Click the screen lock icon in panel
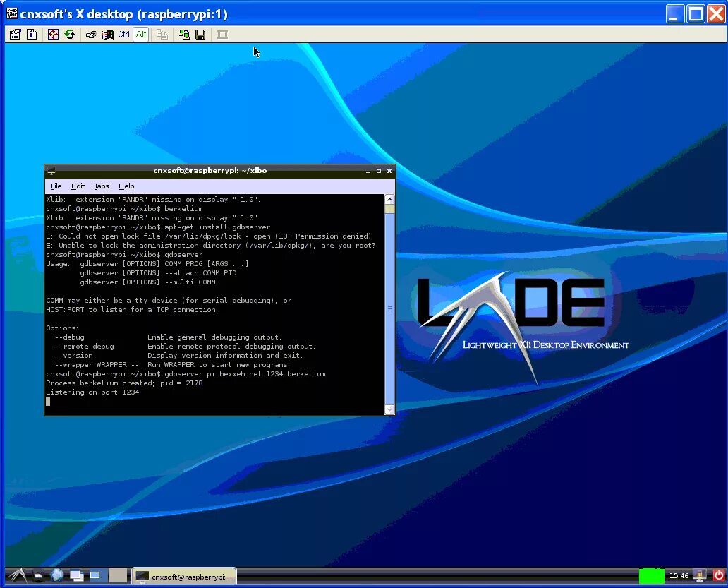 pyautogui.click(x=699, y=576)
